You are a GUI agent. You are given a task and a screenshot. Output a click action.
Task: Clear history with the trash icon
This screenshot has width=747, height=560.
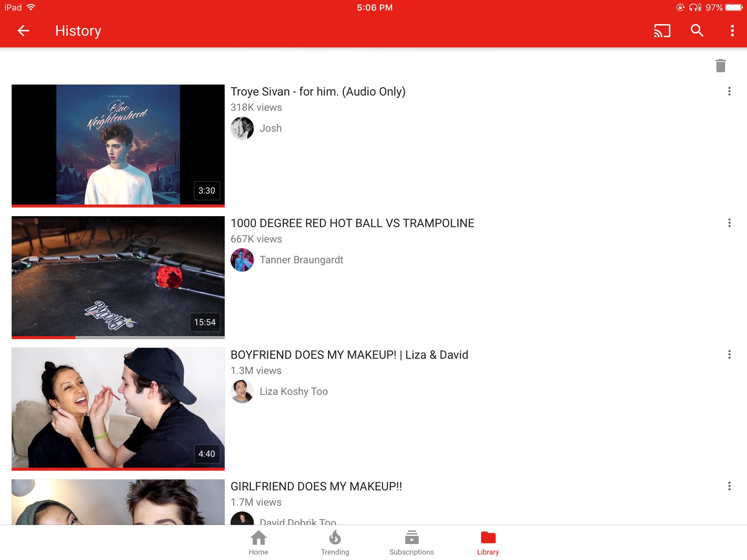click(x=721, y=65)
